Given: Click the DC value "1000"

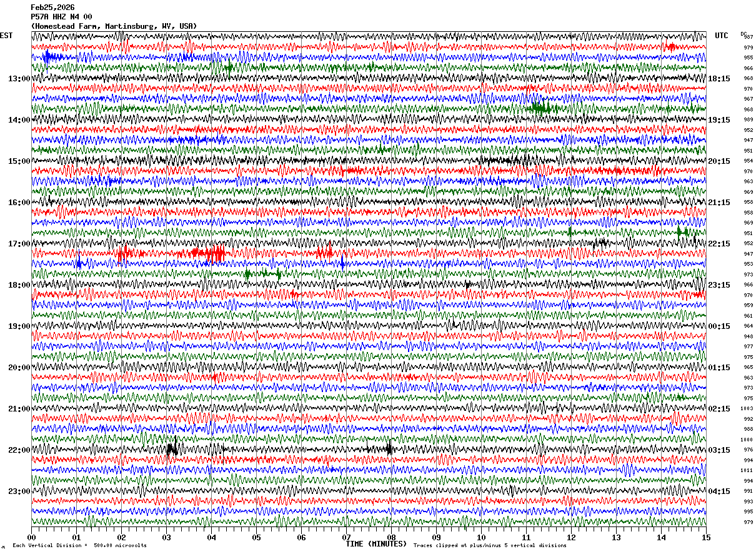Looking at the screenshot, I should 747,440.
